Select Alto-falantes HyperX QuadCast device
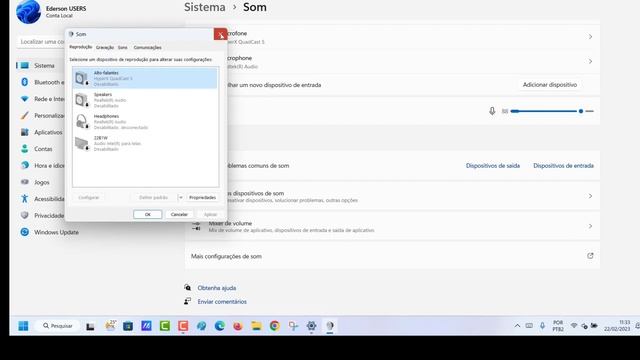Viewport: 640px width, 360px height. point(145,78)
